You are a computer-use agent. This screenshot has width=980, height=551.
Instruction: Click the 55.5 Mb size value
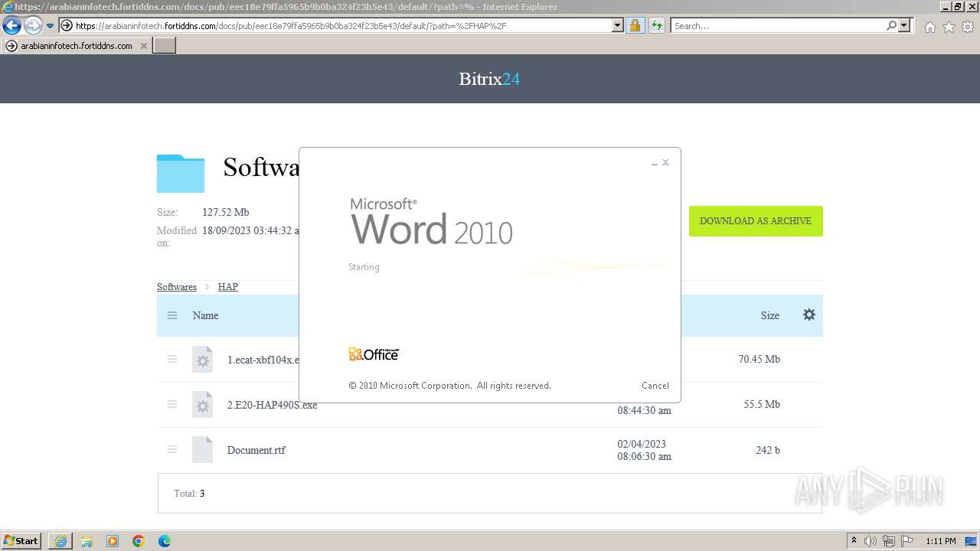762,404
